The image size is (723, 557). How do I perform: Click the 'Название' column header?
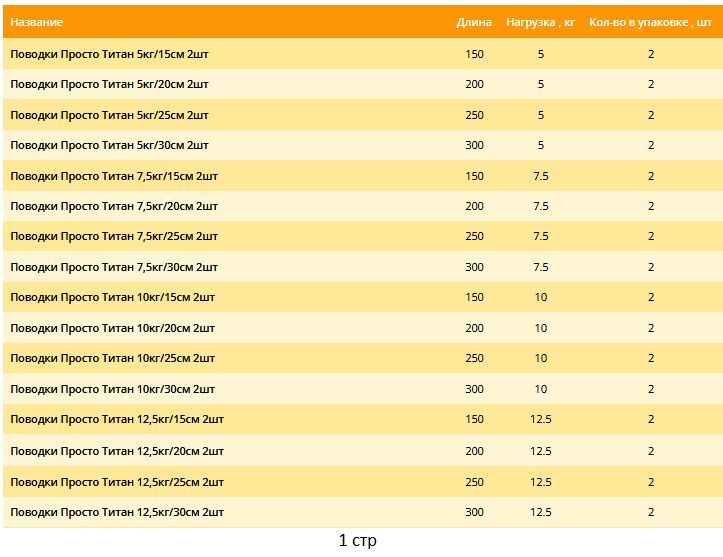tap(36, 22)
